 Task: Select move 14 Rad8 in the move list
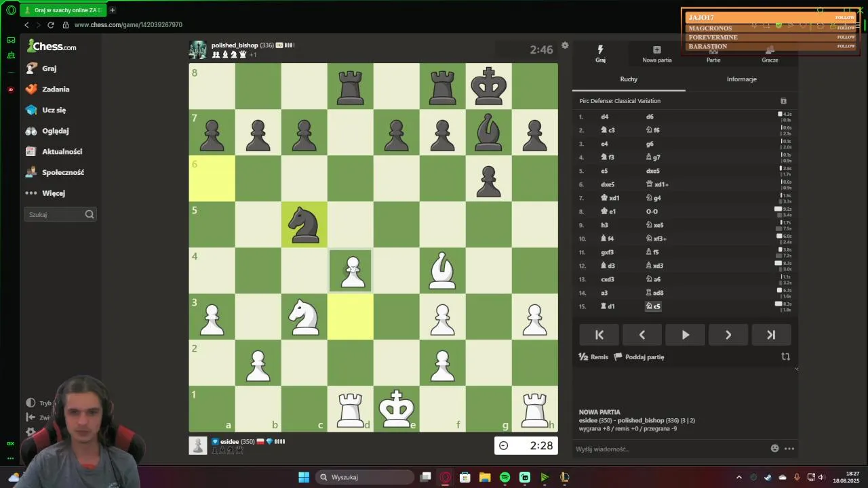654,293
